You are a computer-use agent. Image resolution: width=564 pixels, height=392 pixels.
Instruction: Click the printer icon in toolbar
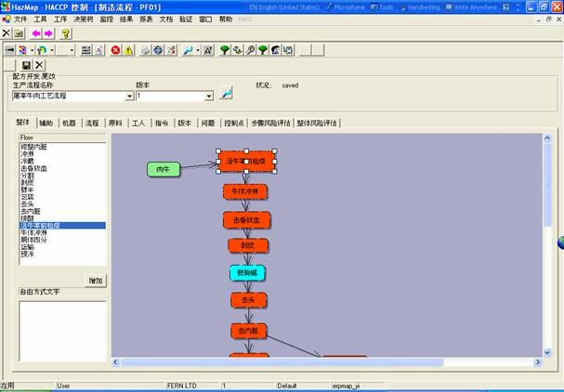pyautogui.click(x=144, y=49)
